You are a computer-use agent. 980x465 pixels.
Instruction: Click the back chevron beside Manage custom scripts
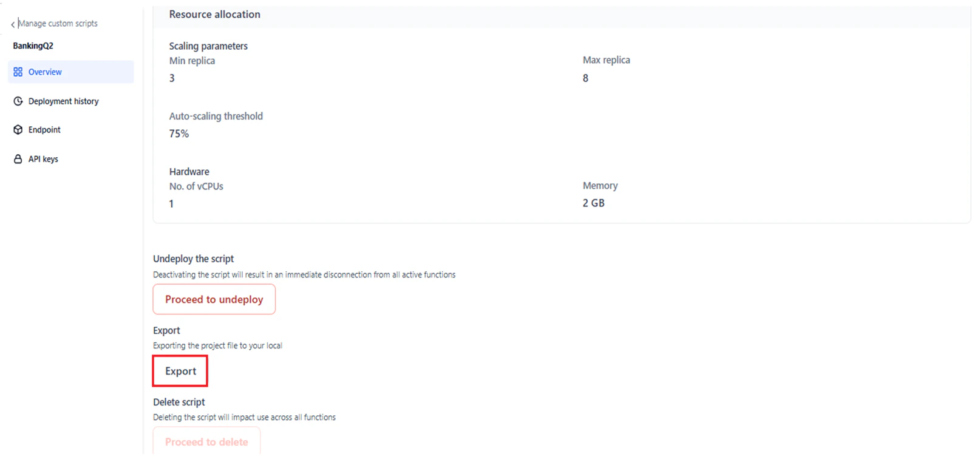[x=12, y=24]
